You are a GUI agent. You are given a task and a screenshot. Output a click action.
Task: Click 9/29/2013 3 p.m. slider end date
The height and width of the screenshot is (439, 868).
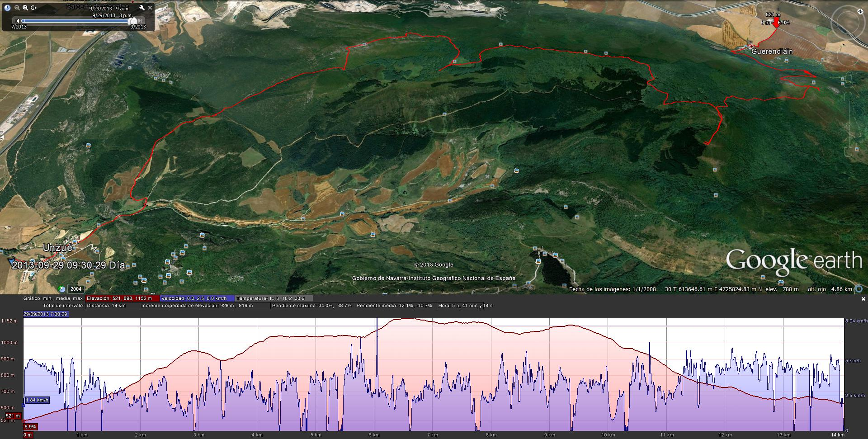click(113, 15)
